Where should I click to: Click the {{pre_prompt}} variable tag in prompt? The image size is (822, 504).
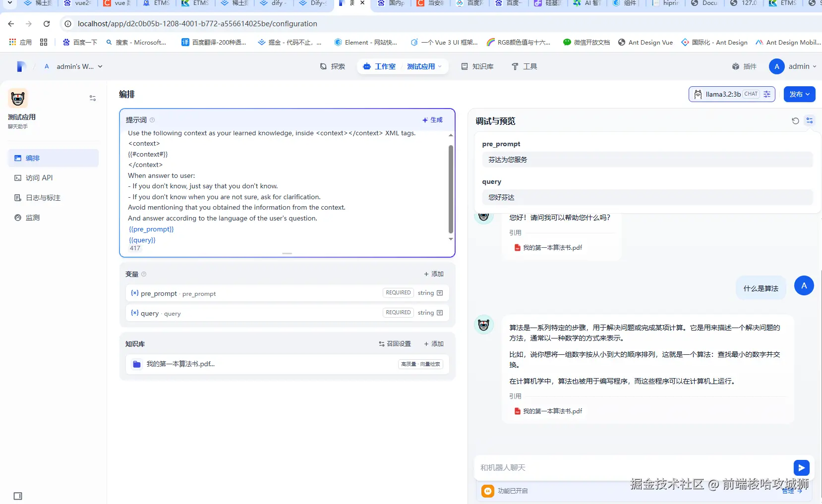click(x=151, y=229)
